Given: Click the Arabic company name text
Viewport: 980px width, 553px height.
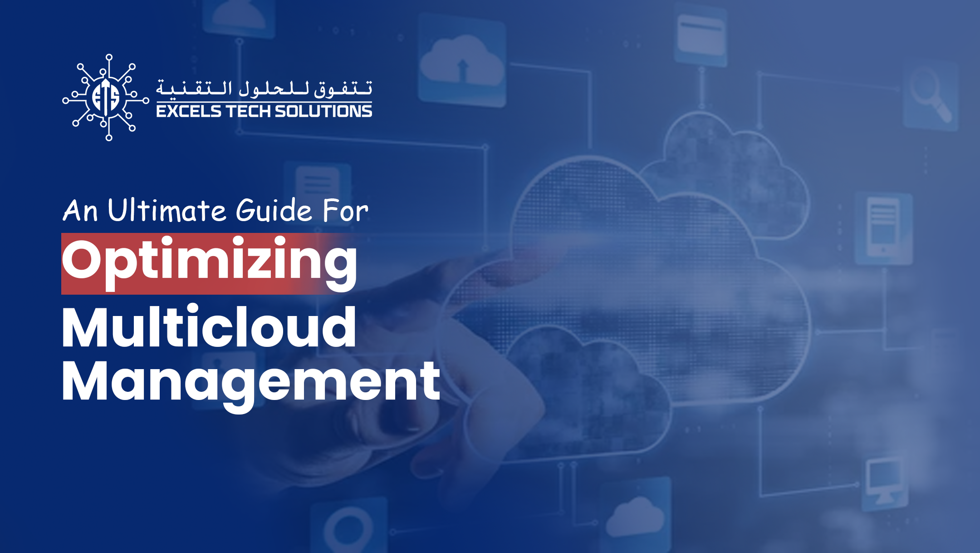Looking at the screenshot, I should pyautogui.click(x=264, y=87).
